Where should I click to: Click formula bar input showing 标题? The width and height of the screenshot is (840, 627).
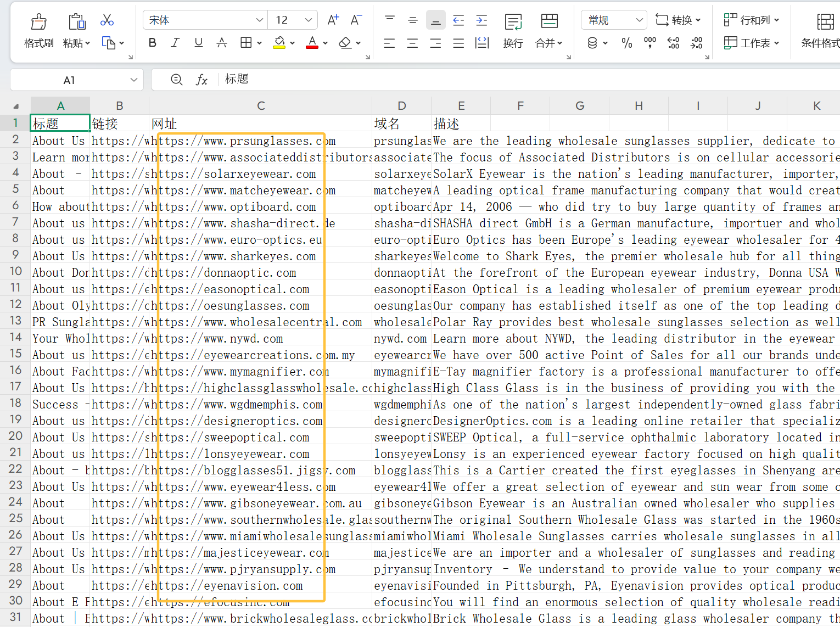pyautogui.click(x=530, y=80)
